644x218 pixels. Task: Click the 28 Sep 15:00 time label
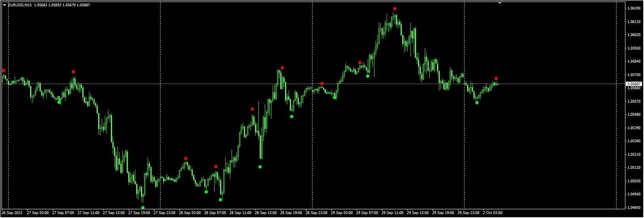click(266, 213)
